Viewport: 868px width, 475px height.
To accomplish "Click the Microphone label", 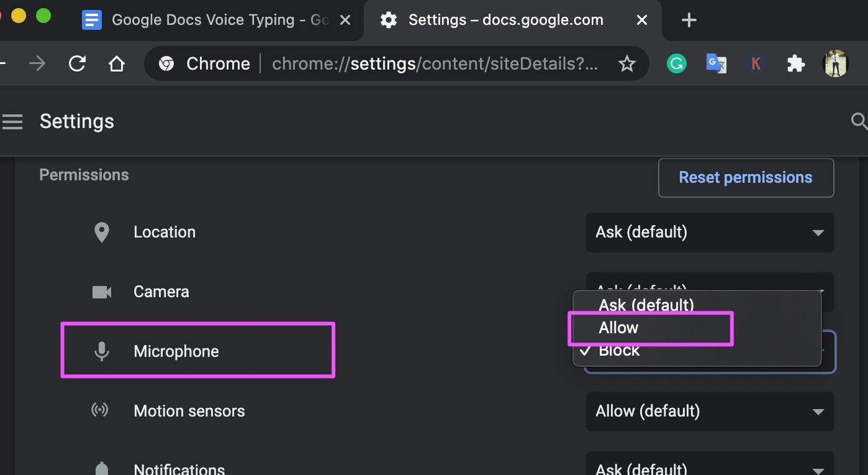I will (x=176, y=351).
